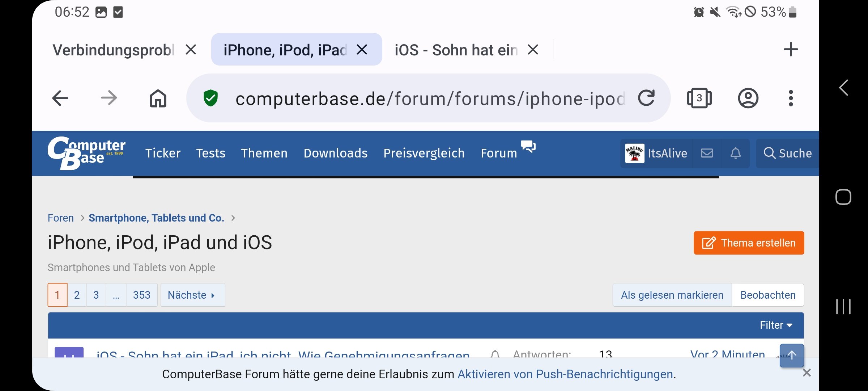Go to next page via Nächste

click(x=192, y=295)
